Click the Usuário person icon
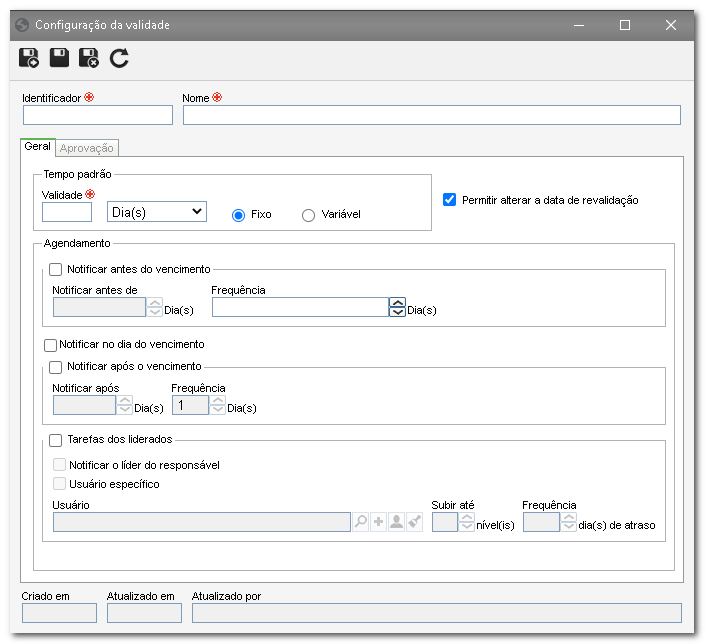Screen dimensions: 705x644 point(396,522)
